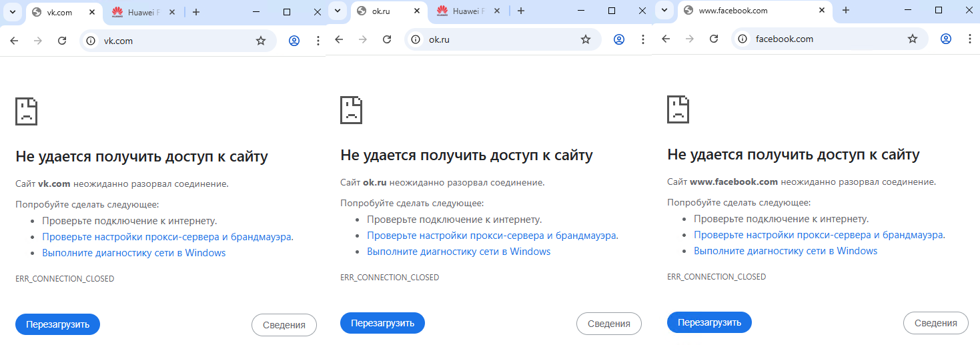This screenshot has width=980, height=347.
Task: Open the three-dot Chrome menu in the facebook.com window
Action: (970, 39)
